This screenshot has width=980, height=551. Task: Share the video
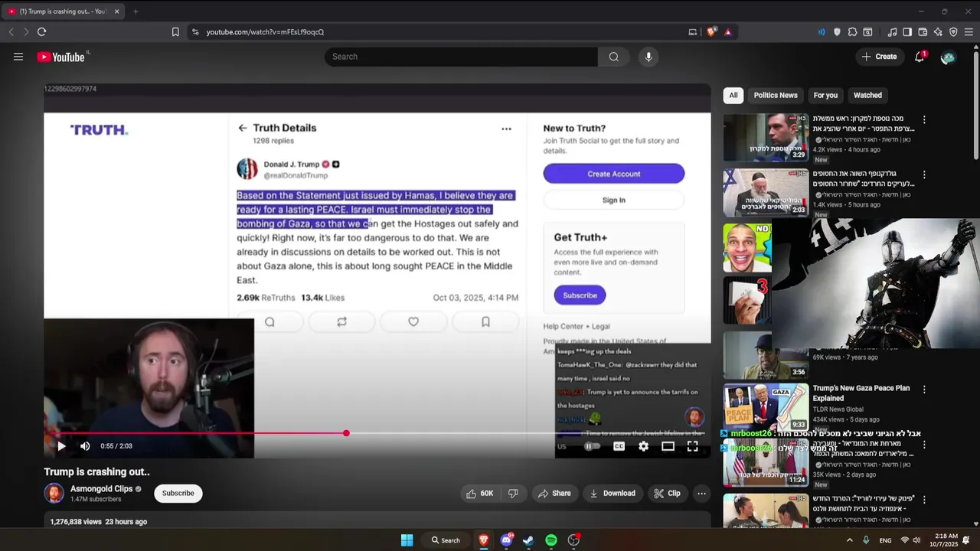click(554, 494)
